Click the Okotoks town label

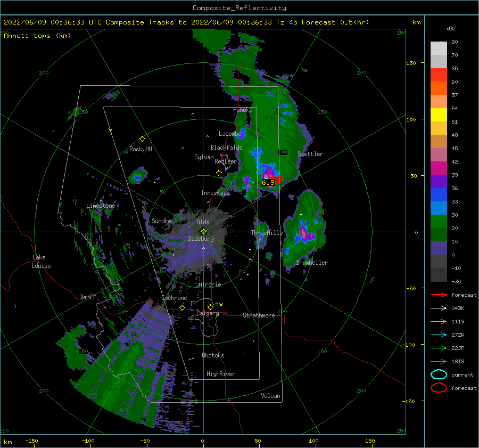213,355
